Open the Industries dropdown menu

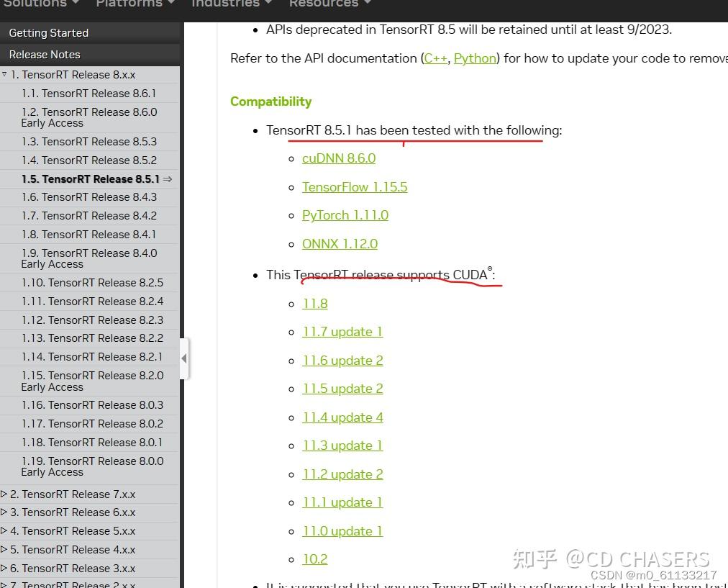coord(225,4)
